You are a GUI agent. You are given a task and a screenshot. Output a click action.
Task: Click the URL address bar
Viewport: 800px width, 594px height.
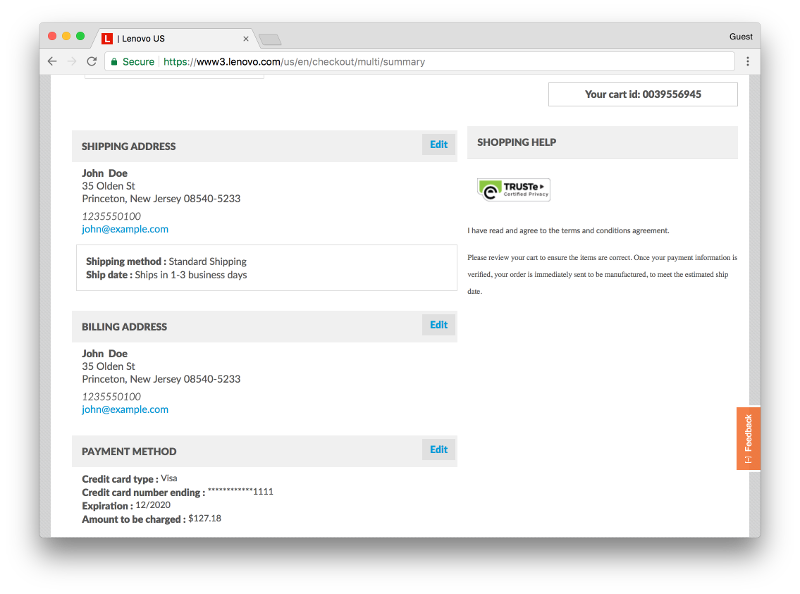coord(418,62)
